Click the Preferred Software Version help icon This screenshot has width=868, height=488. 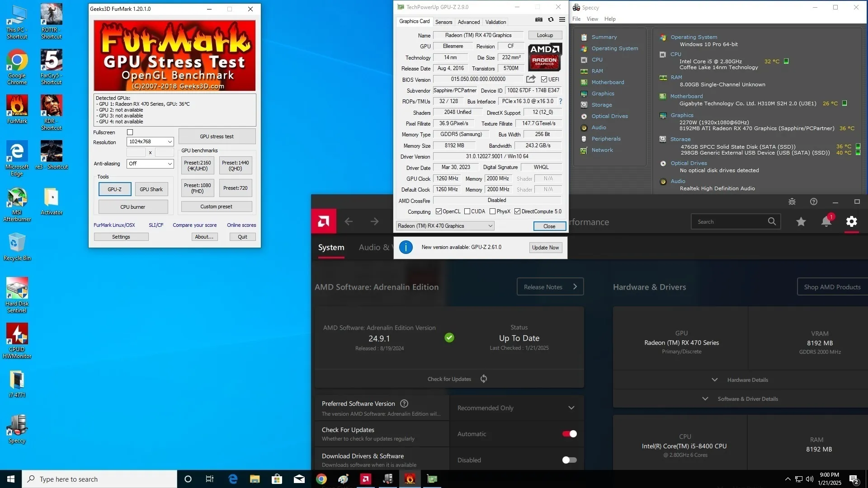404,404
